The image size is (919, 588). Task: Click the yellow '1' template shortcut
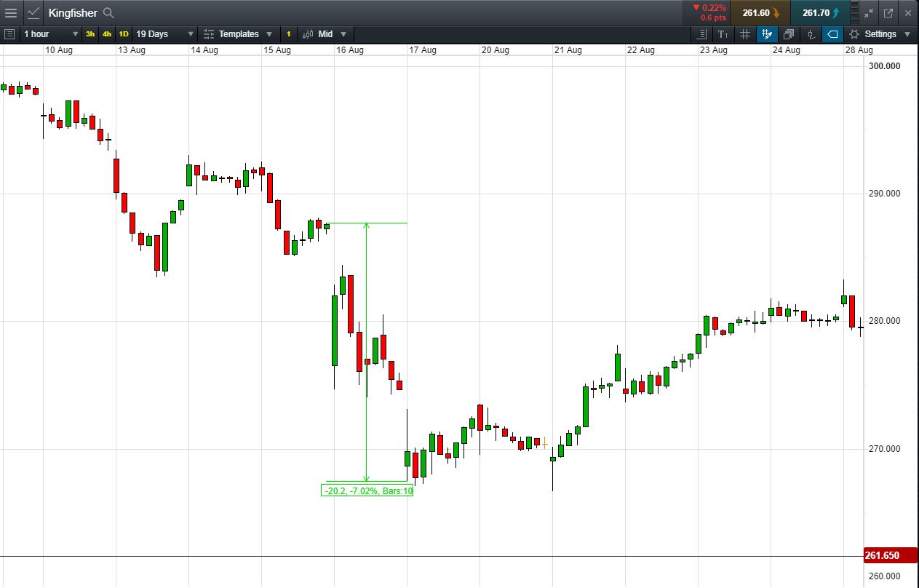pyautogui.click(x=288, y=34)
